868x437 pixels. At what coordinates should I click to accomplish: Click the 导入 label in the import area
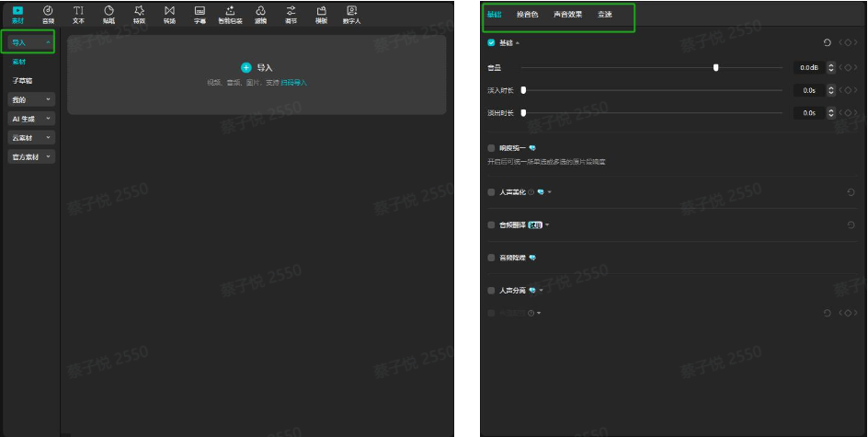pos(265,67)
